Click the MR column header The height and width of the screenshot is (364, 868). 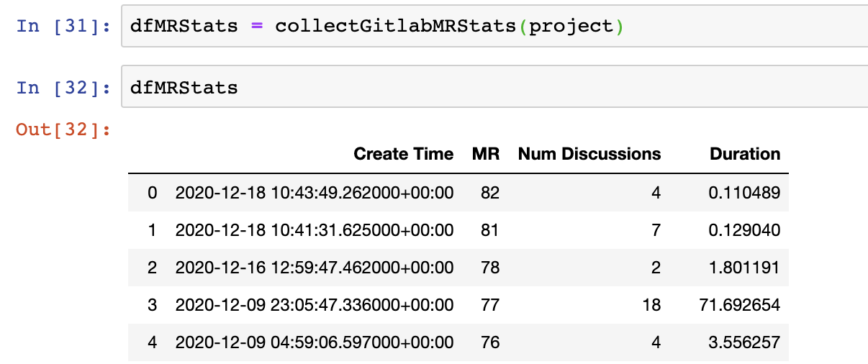pyautogui.click(x=486, y=154)
